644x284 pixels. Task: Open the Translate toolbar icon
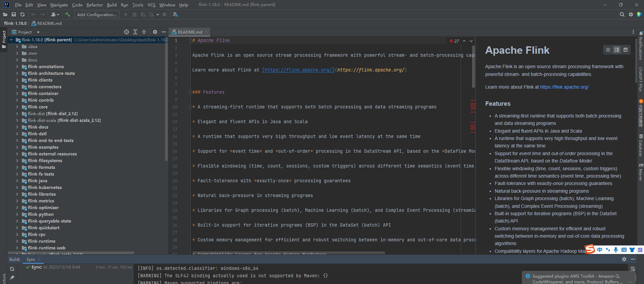[x=175, y=14]
